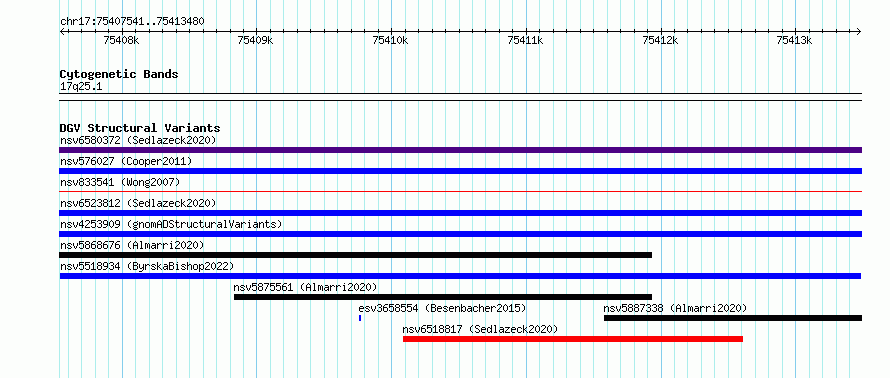This screenshot has width=890, height=378.
Task: Open the nsv6580372 (Sedlazeck2020) label
Action: (x=138, y=140)
